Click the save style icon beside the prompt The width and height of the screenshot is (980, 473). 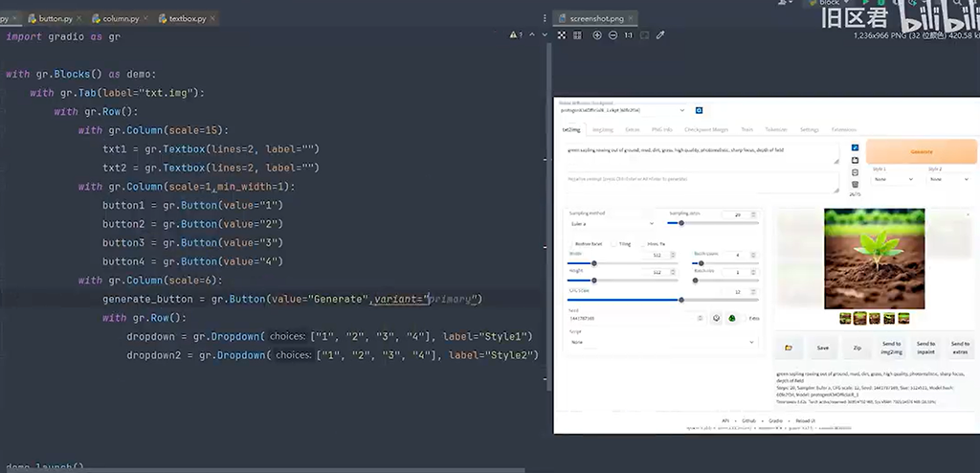(855, 160)
